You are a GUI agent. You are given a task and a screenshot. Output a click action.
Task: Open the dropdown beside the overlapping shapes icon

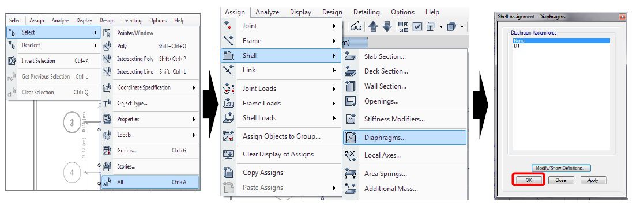pyautogui.click(x=462, y=27)
